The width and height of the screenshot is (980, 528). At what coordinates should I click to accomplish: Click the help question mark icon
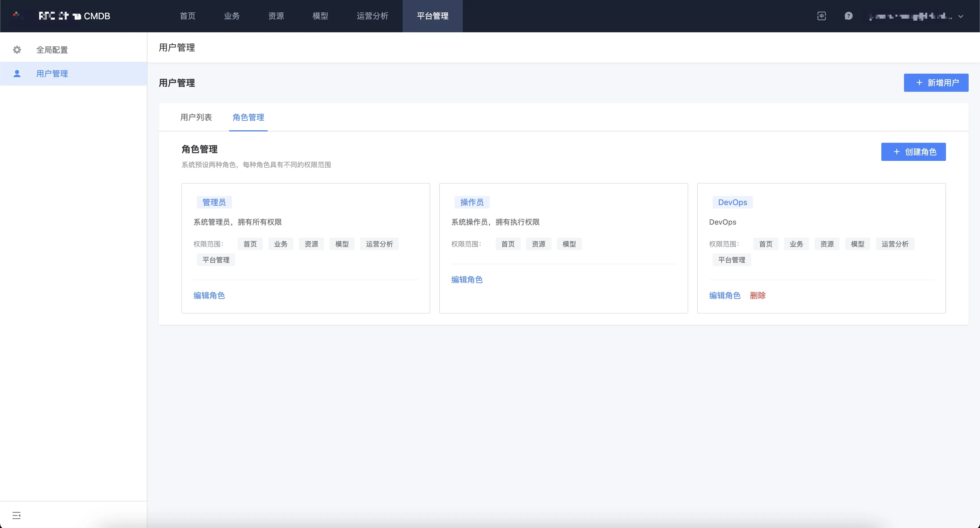848,16
